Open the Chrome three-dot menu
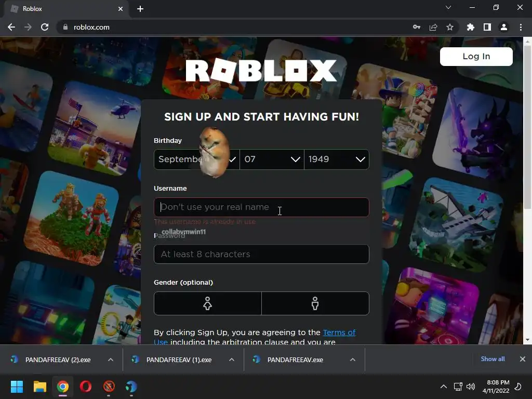Screen dimensions: 532x399 click(521, 27)
